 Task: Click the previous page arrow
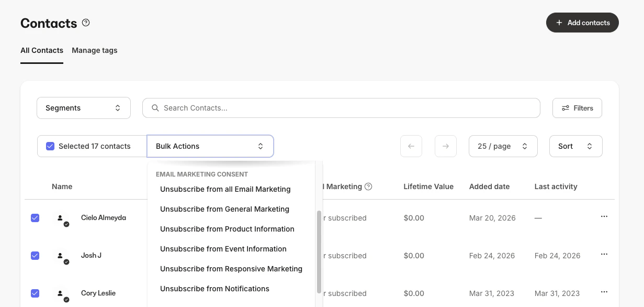(411, 146)
